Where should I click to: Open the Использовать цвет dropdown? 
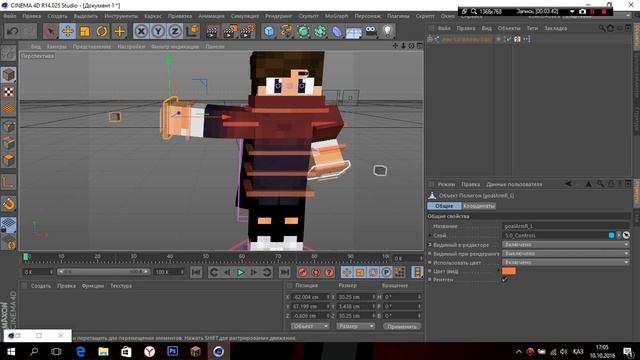566,262
